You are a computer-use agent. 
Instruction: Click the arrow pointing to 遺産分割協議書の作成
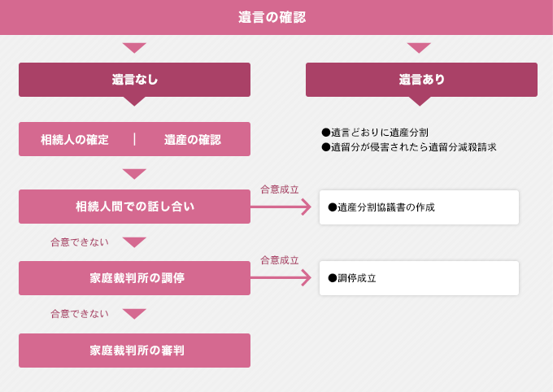[281, 207]
